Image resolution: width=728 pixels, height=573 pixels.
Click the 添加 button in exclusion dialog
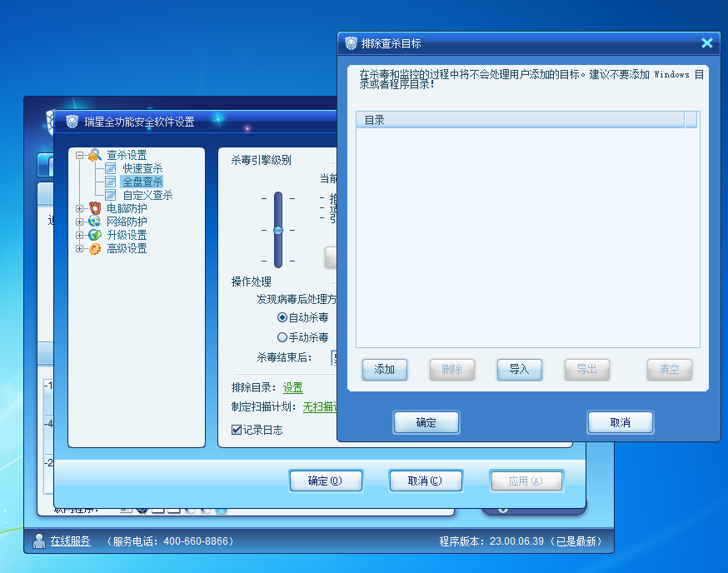(385, 370)
